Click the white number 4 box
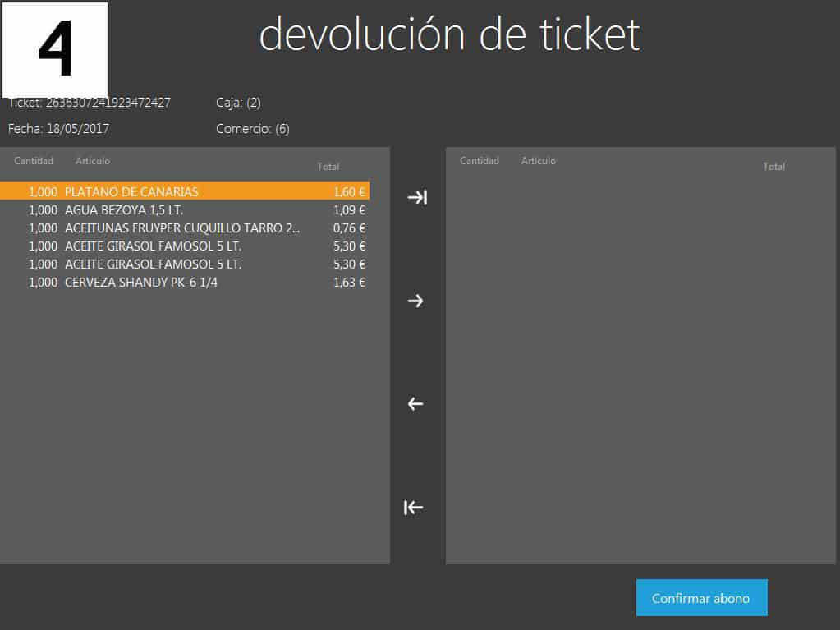Image resolution: width=840 pixels, height=630 pixels. [55, 51]
